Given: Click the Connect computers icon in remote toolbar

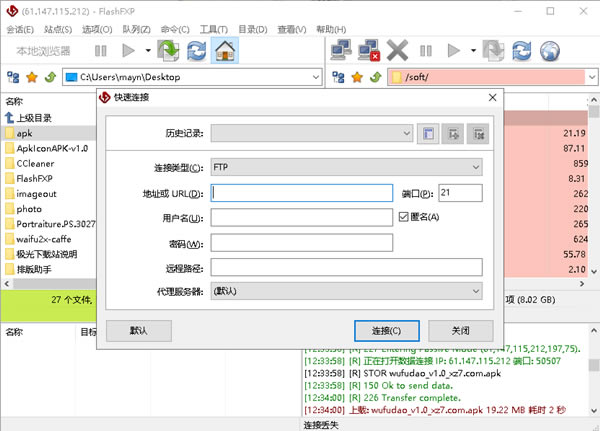Looking at the screenshot, I should [x=341, y=49].
